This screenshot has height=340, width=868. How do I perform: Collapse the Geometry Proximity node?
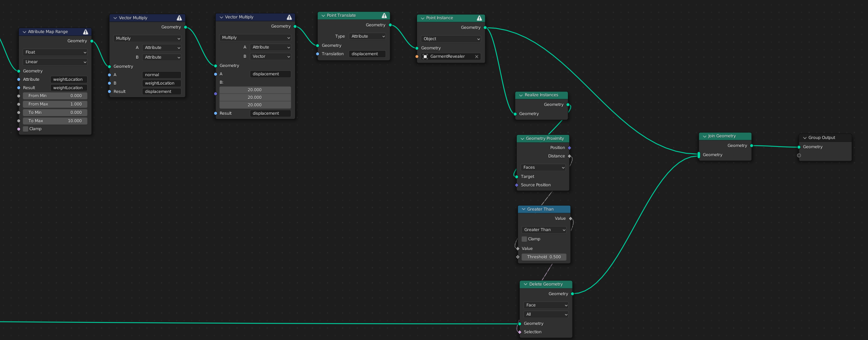pos(522,139)
